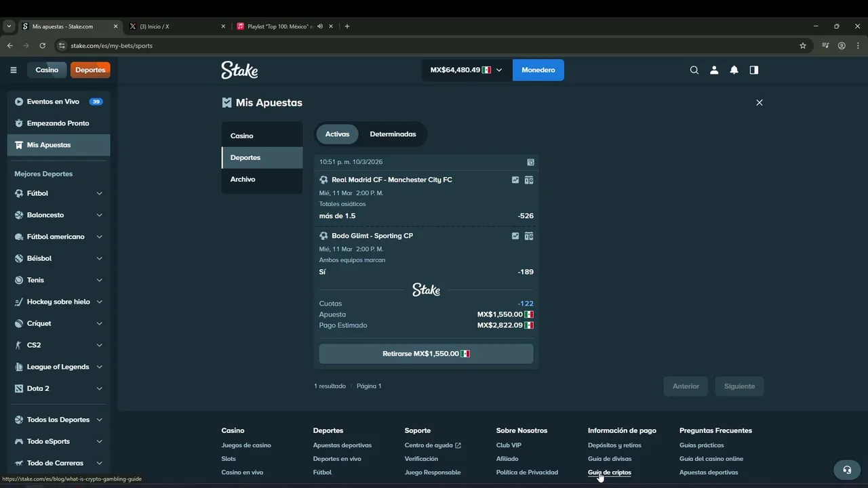Open Depósitos y retiros footer link
The width and height of the screenshot is (868, 488).
(614, 445)
